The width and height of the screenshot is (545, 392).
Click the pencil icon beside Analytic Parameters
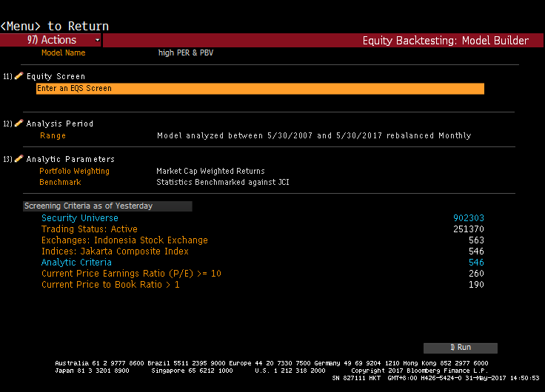(19, 159)
